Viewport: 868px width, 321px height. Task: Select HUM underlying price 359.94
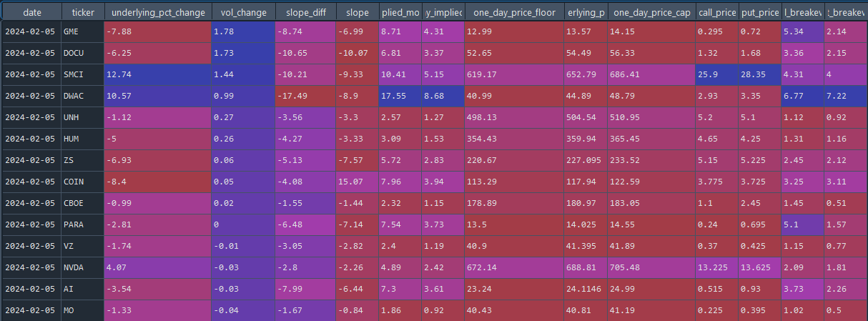[586, 139]
